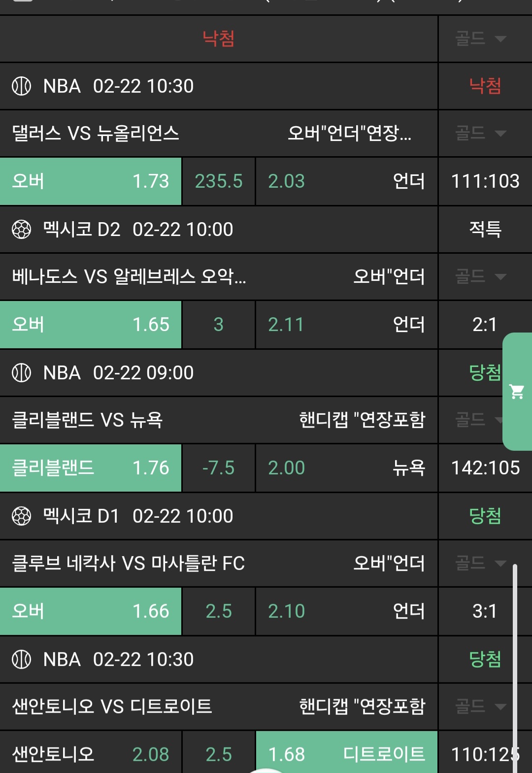Click the basketball icon beside San Antonio match header
This screenshot has height=773, width=532.
21,659
